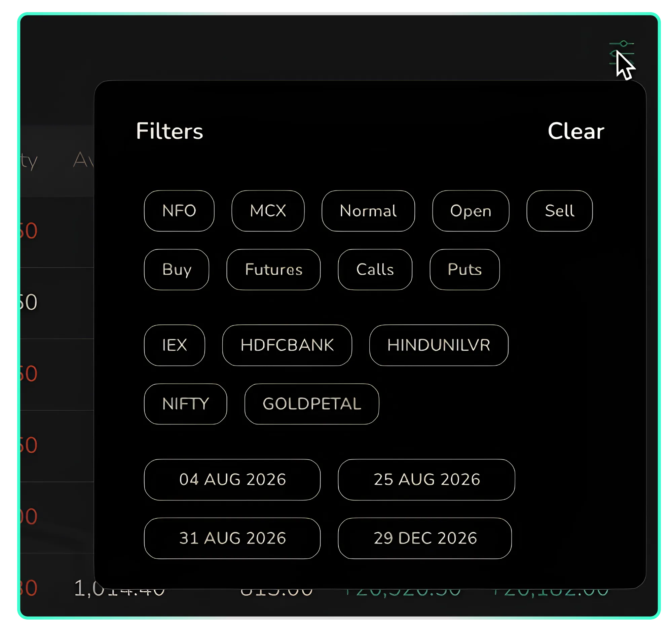Click the Filters panel heading
The width and height of the screenshot is (672, 628).
click(x=170, y=131)
